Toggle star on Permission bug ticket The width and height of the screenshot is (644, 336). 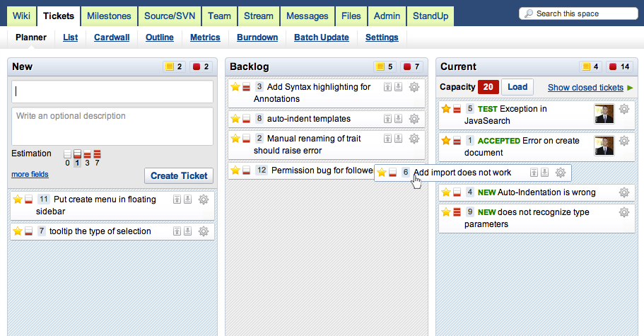(x=235, y=170)
